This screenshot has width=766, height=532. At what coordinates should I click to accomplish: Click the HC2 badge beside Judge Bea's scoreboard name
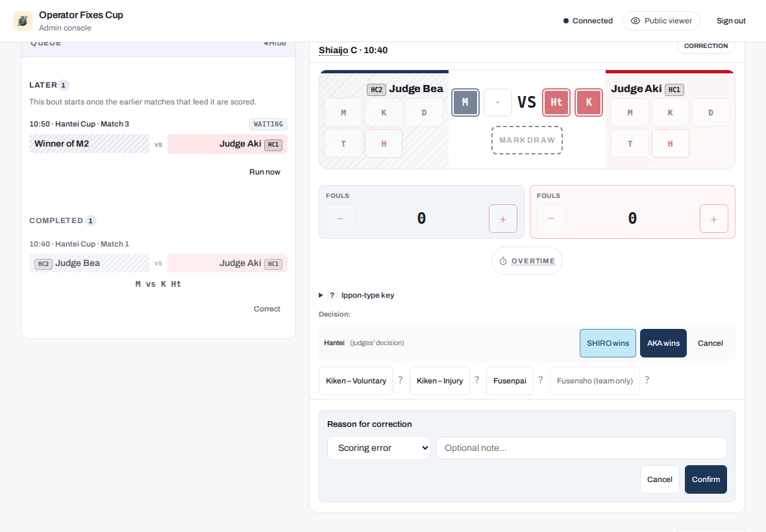[377, 90]
